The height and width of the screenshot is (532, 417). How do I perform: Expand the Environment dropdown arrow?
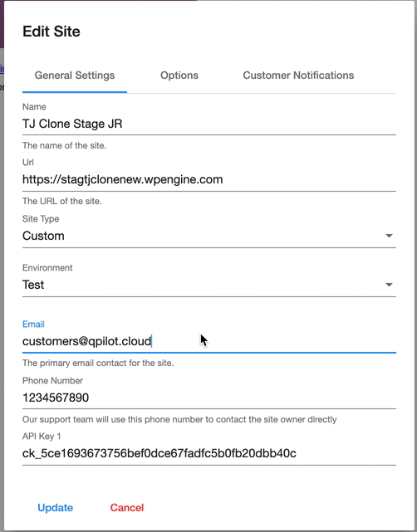click(x=389, y=285)
